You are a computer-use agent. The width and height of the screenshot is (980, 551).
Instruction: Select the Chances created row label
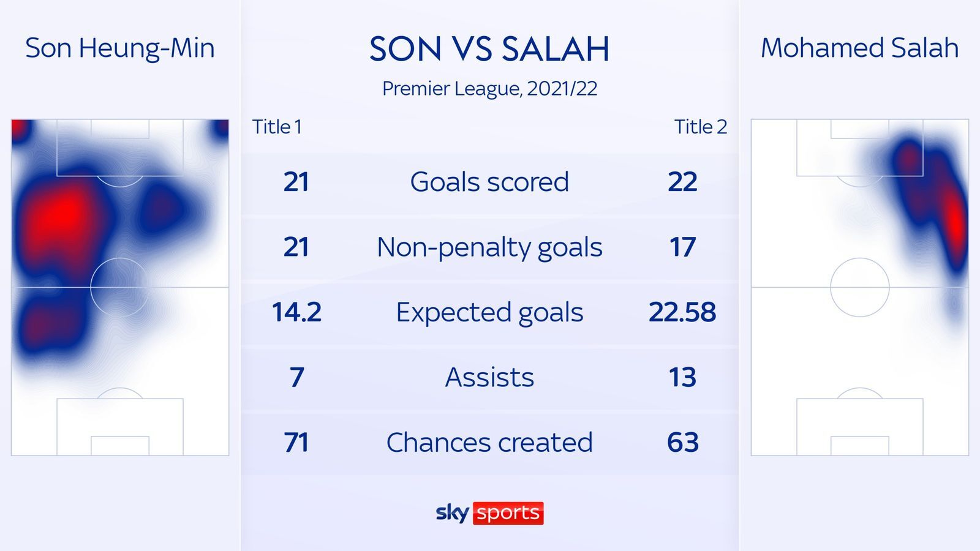(489, 442)
